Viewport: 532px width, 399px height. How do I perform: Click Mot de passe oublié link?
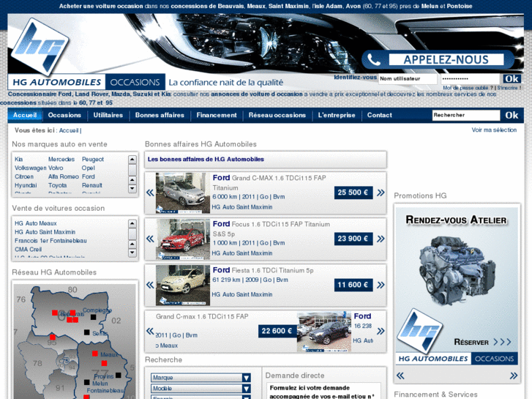[468, 88]
